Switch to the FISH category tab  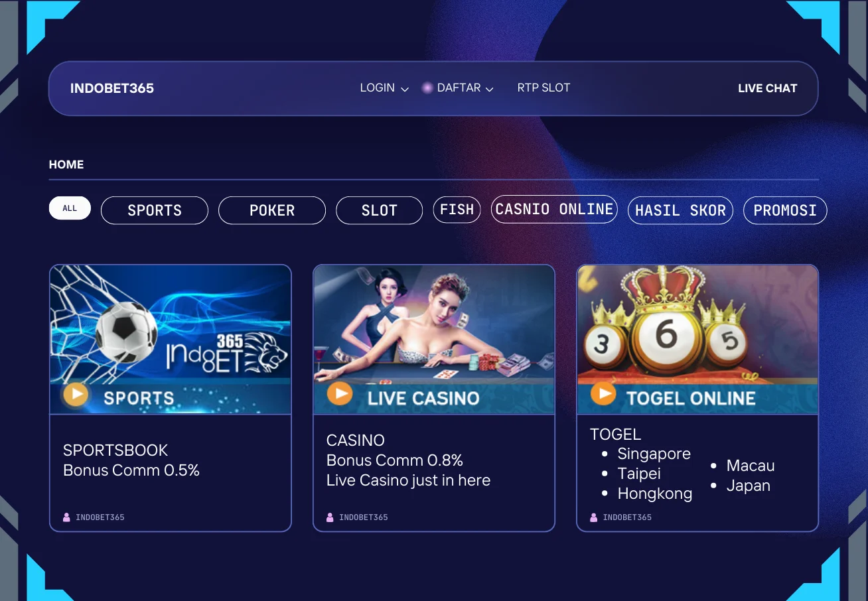pos(457,210)
